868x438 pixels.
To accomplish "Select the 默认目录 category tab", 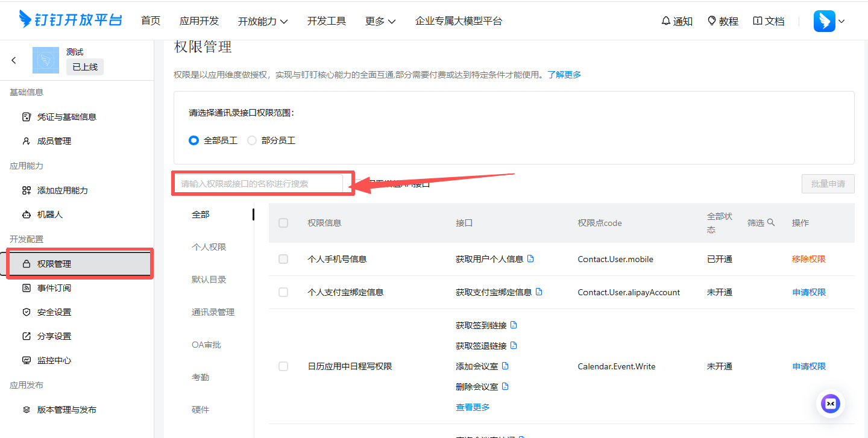I will pyautogui.click(x=209, y=280).
